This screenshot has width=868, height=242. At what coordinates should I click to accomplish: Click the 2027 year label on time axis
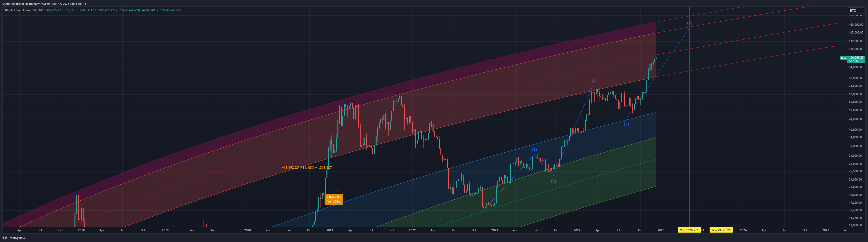825,230
